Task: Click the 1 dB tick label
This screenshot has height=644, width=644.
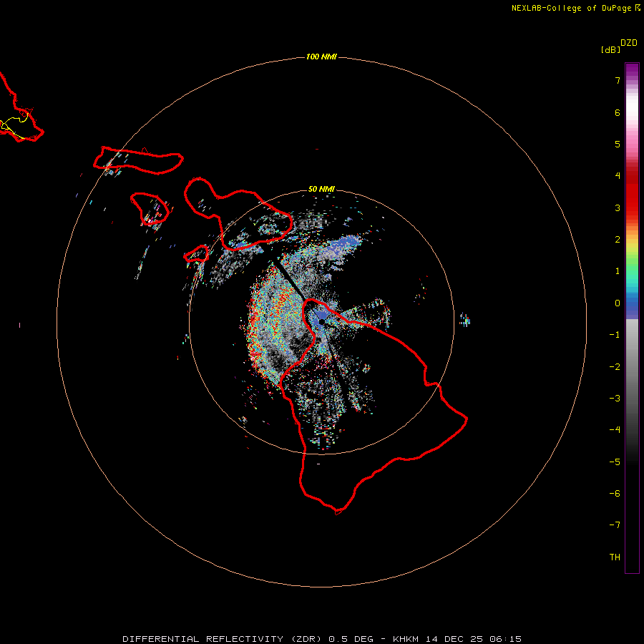Action: [x=618, y=271]
